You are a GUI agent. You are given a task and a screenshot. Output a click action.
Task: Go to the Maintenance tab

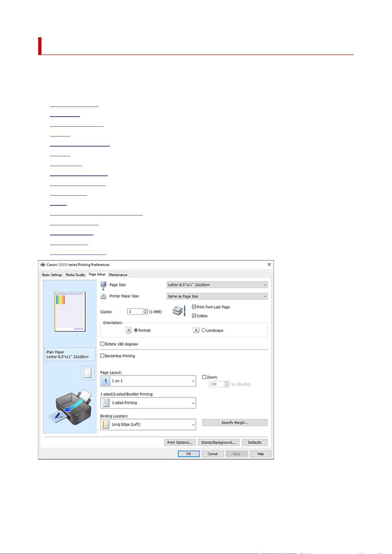118,275
